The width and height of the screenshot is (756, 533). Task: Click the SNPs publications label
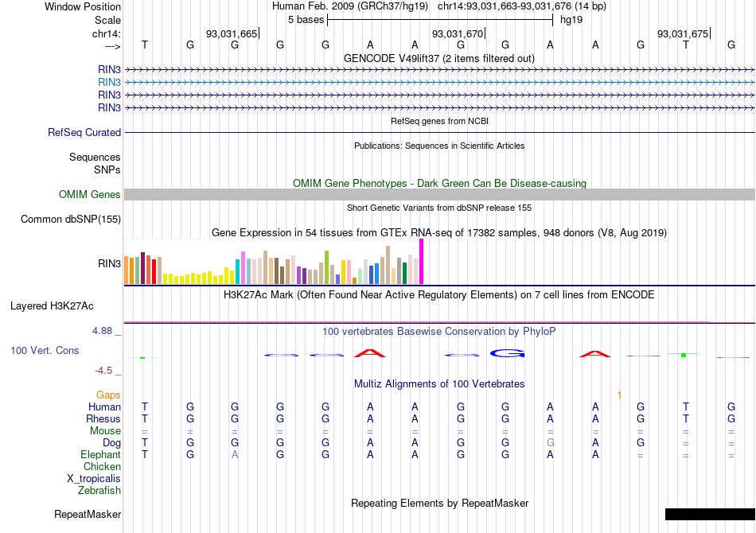tap(107, 169)
